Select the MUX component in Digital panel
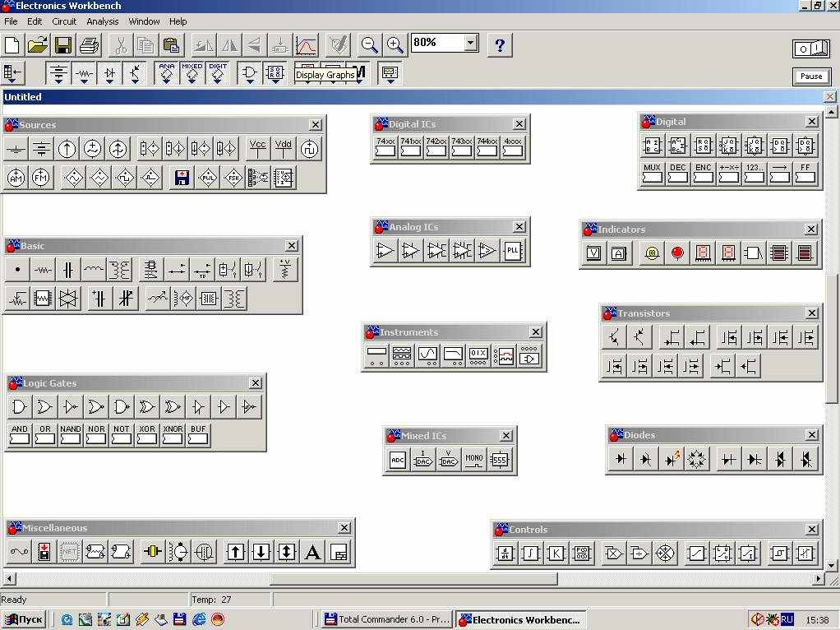The height and width of the screenshot is (630, 840). [x=652, y=174]
